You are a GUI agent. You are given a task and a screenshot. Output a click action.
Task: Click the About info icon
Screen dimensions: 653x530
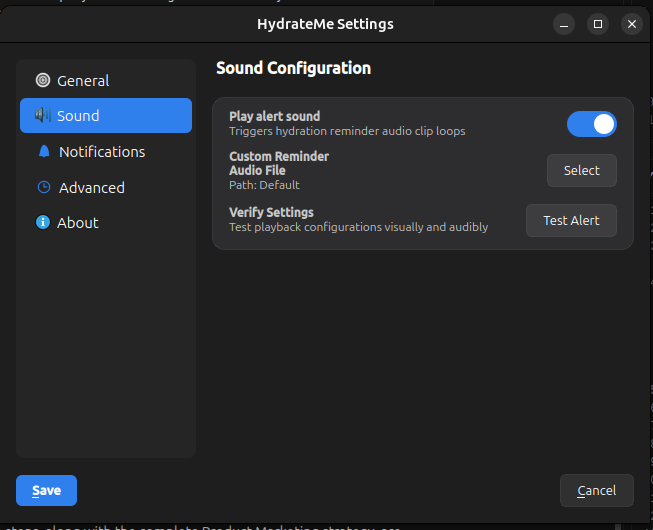point(42,222)
